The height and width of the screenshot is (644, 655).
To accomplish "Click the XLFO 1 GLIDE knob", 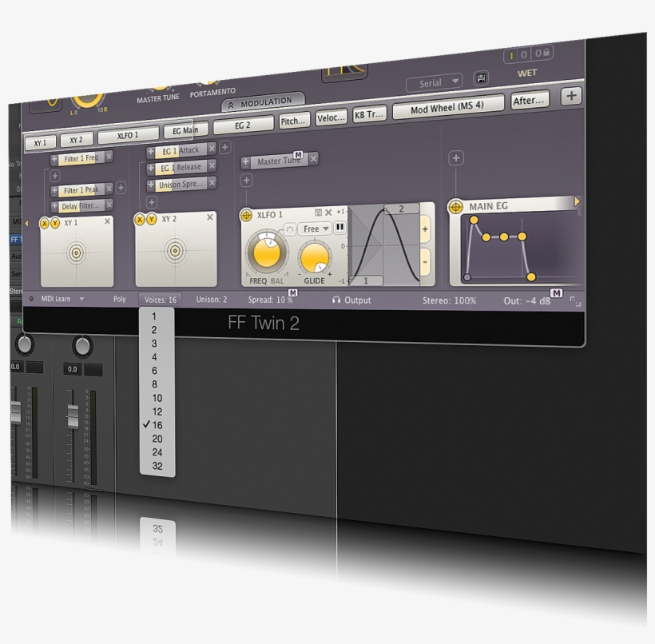I will tap(314, 258).
